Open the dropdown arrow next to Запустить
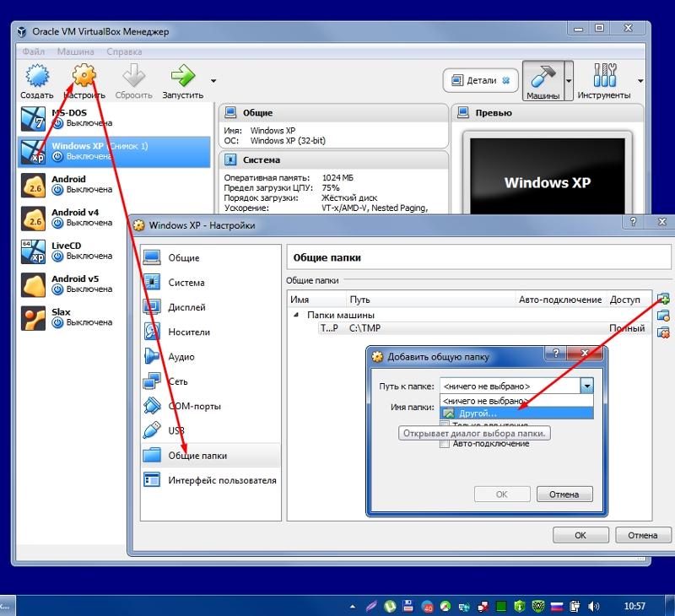Image resolution: width=675 pixels, height=616 pixels. (213, 80)
